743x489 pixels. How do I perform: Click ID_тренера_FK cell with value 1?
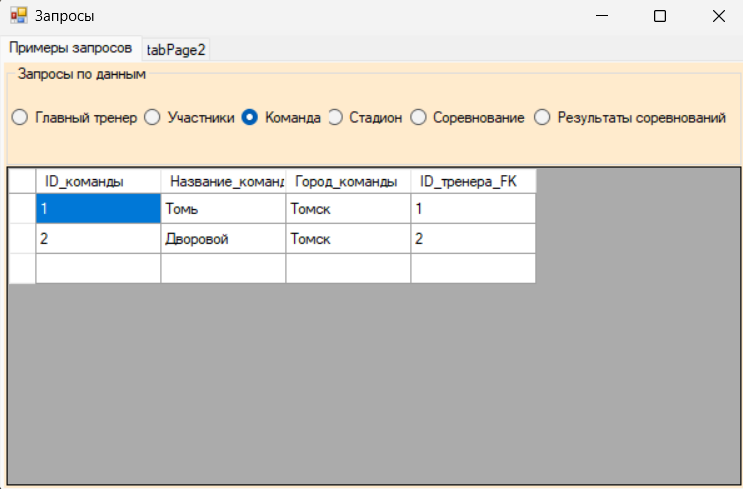[x=473, y=208]
